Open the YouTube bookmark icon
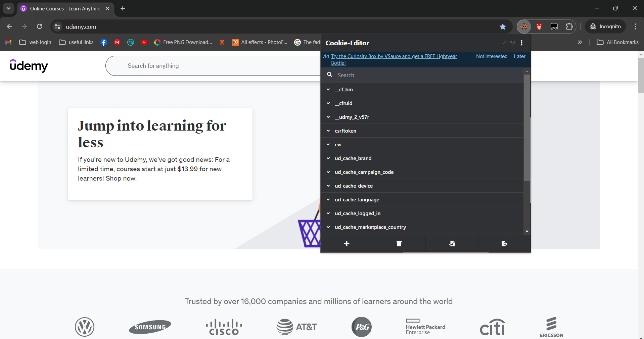The image size is (644, 339). [144, 42]
